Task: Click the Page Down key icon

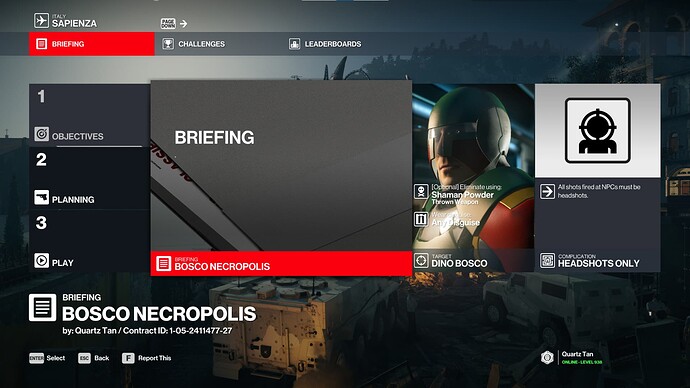Action: [x=168, y=23]
